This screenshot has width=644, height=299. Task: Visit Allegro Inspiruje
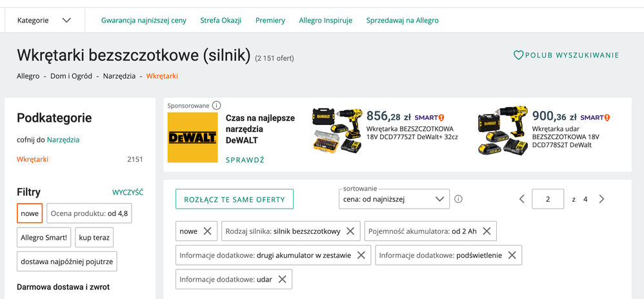[326, 21]
